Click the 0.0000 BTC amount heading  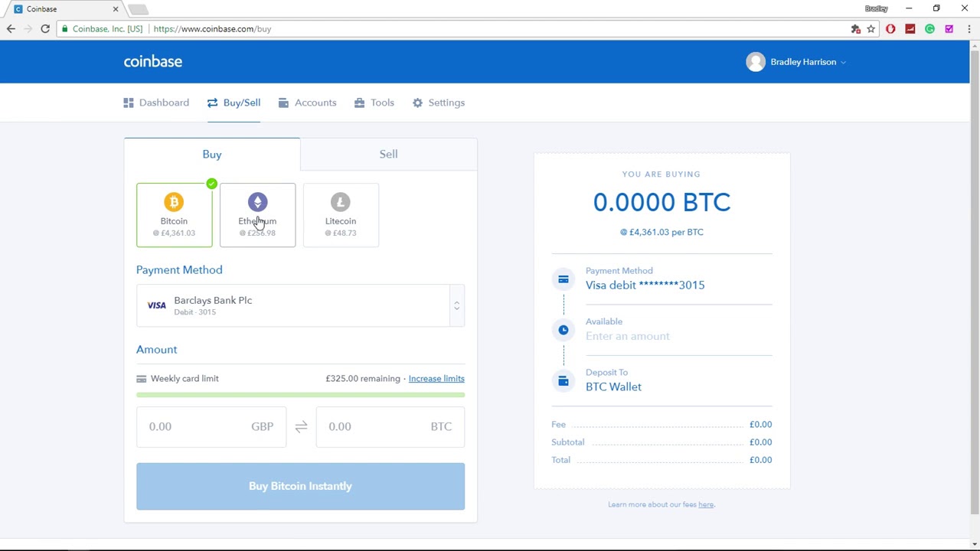pyautogui.click(x=661, y=202)
